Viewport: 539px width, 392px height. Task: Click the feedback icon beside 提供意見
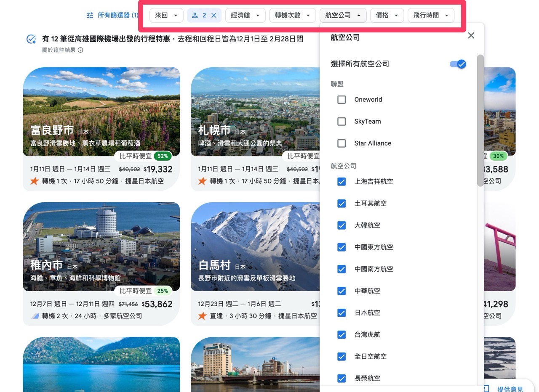(486, 388)
